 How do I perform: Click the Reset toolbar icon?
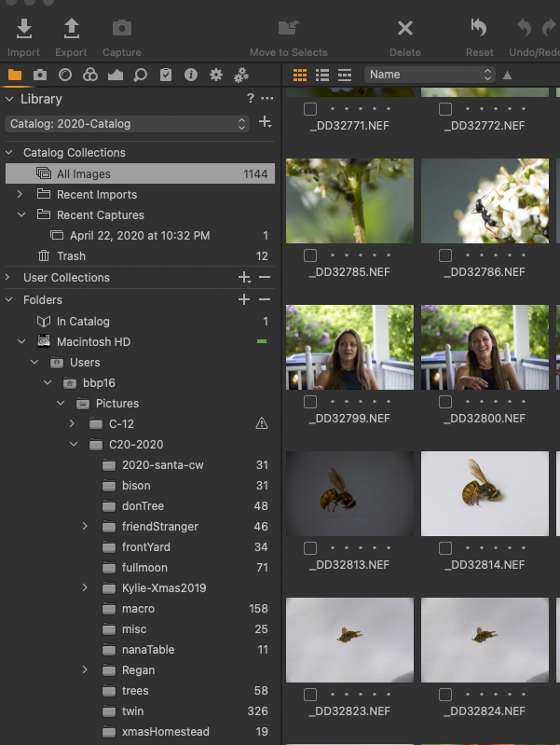(x=479, y=29)
